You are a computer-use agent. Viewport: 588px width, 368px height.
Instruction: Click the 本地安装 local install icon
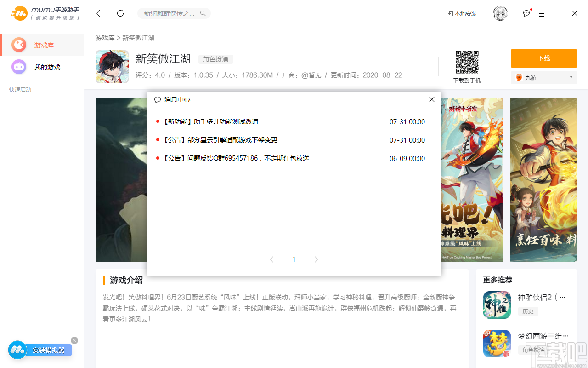pyautogui.click(x=462, y=13)
